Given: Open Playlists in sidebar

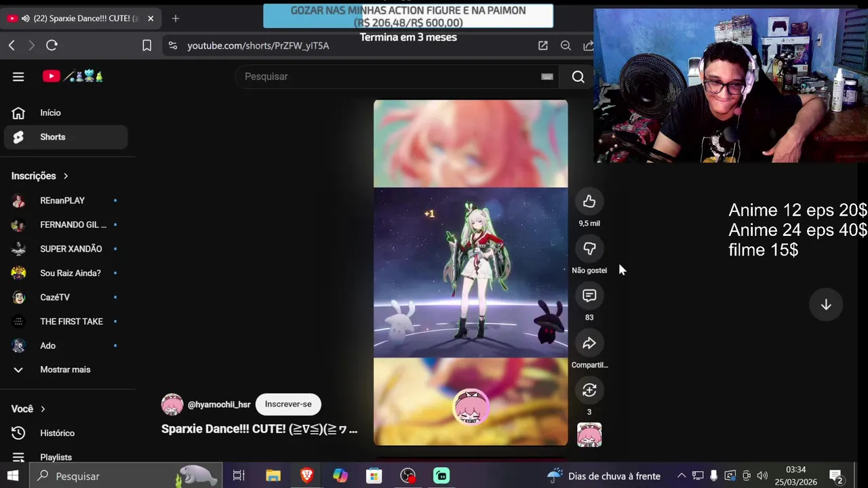Looking at the screenshot, I should pos(66,457).
